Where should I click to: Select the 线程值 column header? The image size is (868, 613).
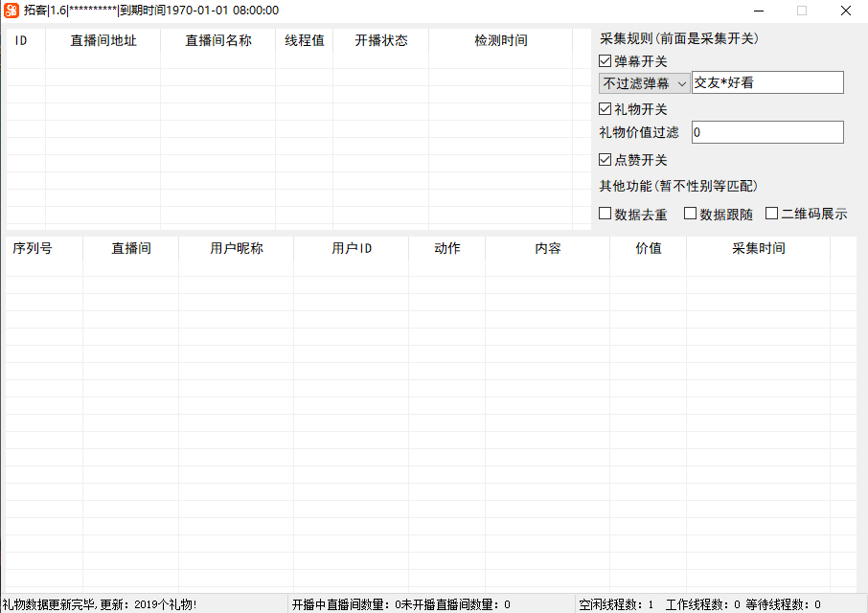coord(304,41)
